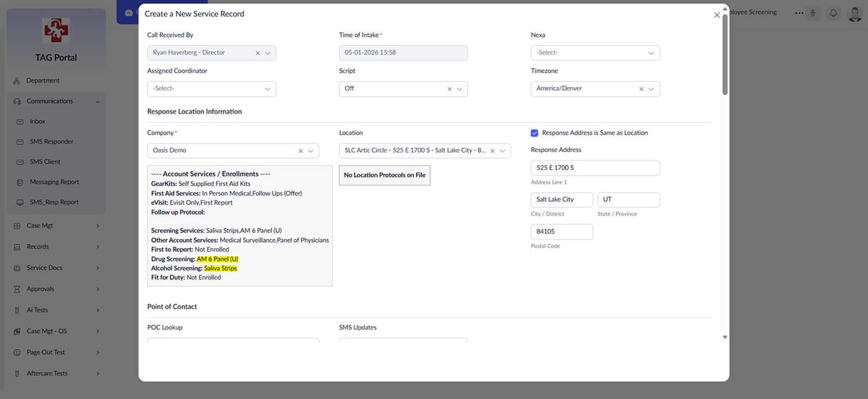Viewport: 868px width, 399px height.
Task: Open the Script dropdown arrow
Action: click(459, 89)
